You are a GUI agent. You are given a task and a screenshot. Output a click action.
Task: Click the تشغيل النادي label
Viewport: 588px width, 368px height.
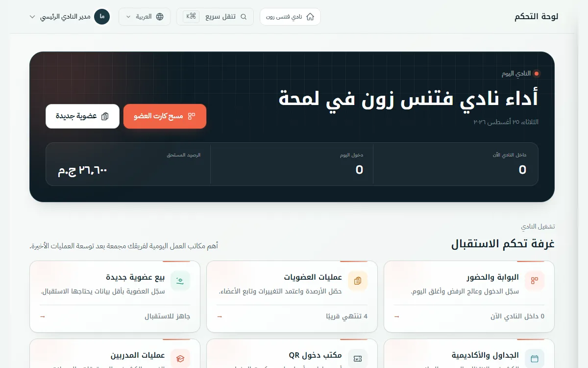(538, 227)
